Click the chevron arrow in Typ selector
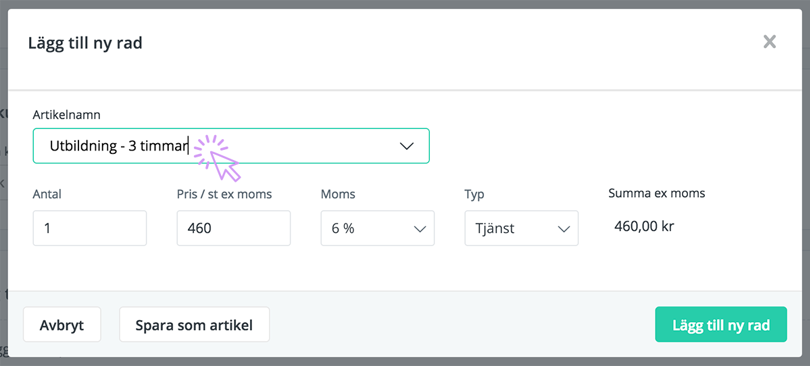 pyautogui.click(x=564, y=229)
